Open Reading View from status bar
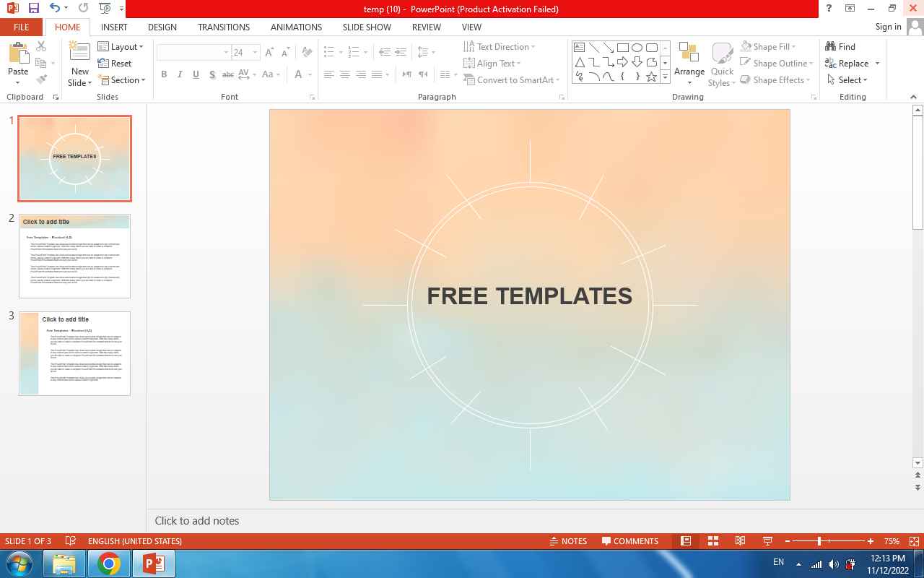The height and width of the screenshot is (578, 924). coord(740,541)
